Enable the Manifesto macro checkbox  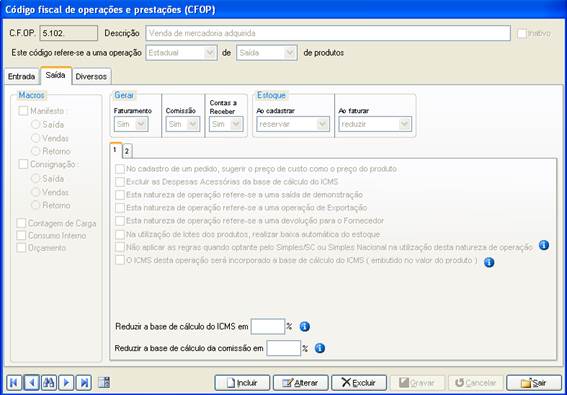pos(23,111)
